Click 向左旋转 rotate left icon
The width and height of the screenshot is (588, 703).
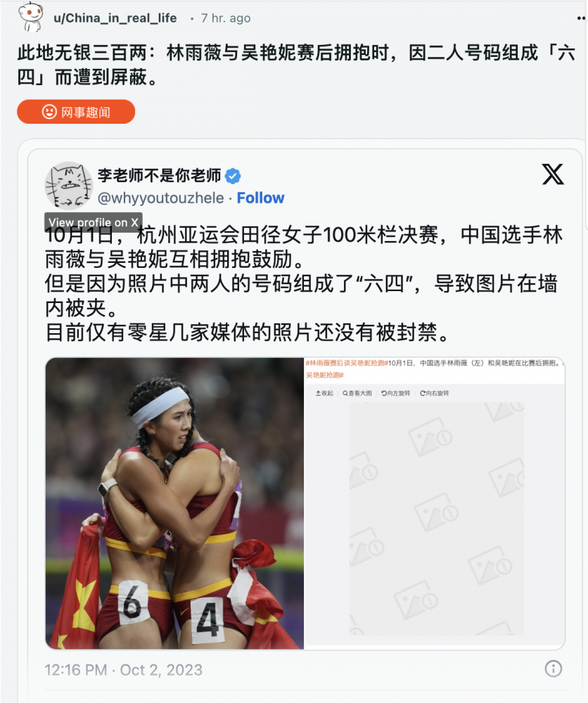(395, 393)
